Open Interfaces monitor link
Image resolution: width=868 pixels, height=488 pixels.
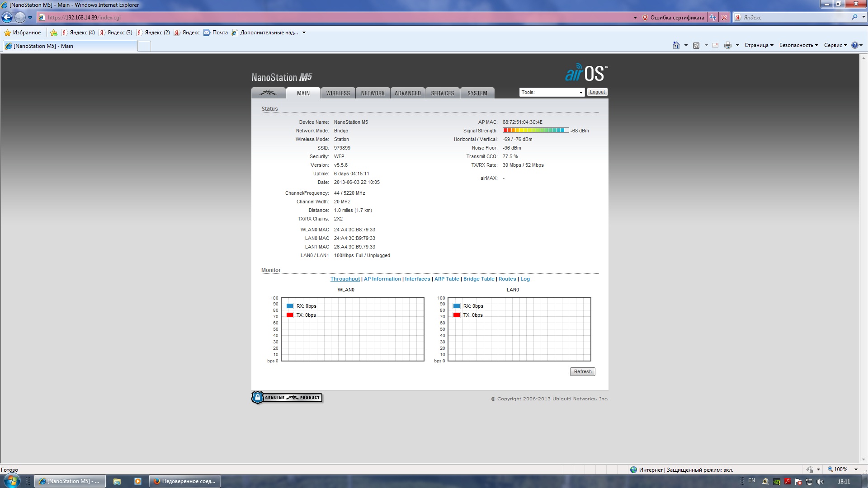(x=417, y=279)
